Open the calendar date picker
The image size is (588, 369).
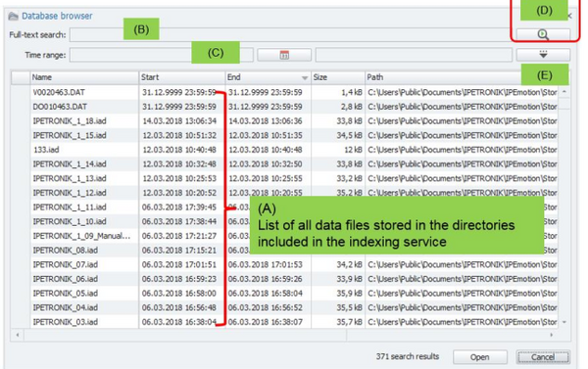[284, 55]
